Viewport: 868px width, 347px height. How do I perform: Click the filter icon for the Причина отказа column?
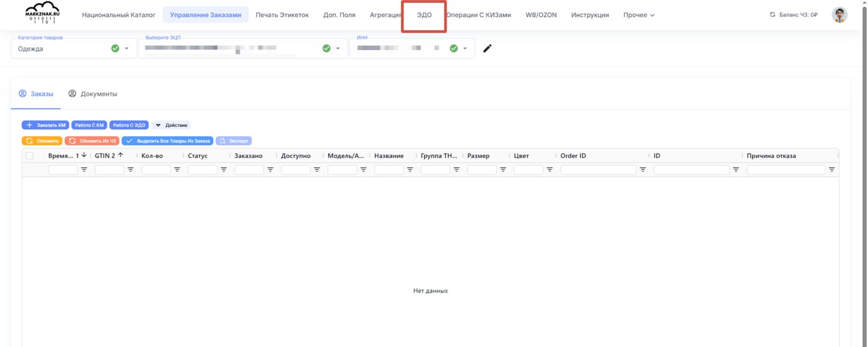pyautogui.click(x=832, y=170)
